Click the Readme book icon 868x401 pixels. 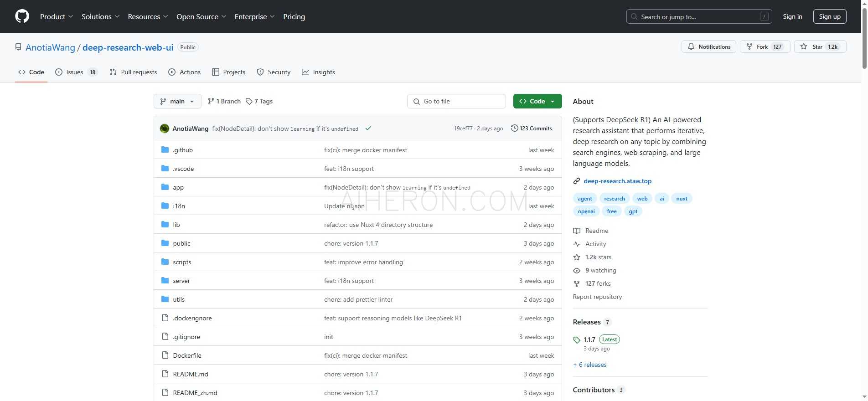point(577,231)
